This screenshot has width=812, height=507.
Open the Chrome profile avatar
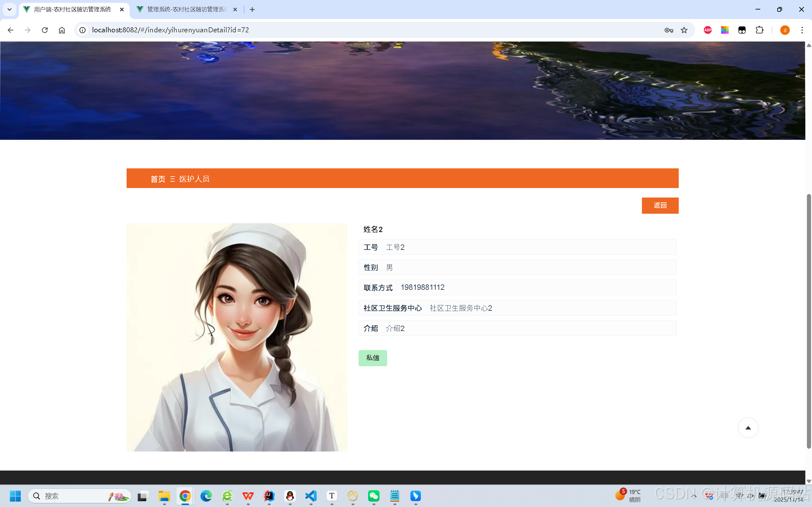(x=785, y=30)
